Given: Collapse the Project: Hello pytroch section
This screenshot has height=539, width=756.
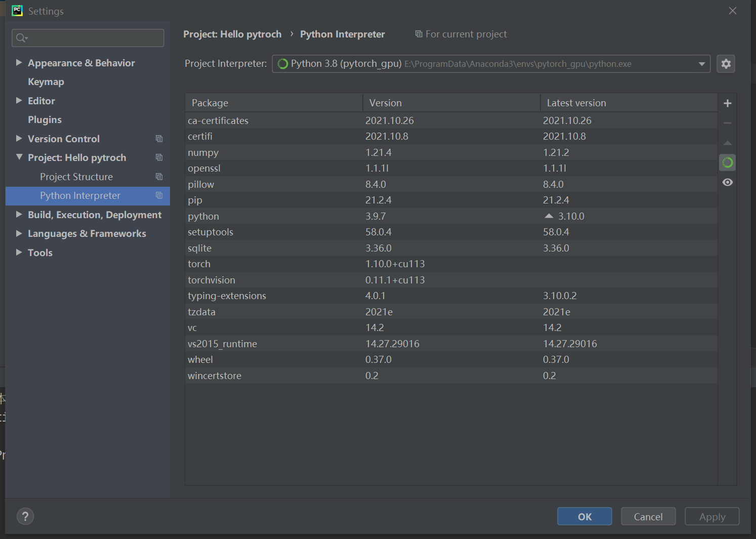Looking at the screenshot, I should click(x=19, y=157).
